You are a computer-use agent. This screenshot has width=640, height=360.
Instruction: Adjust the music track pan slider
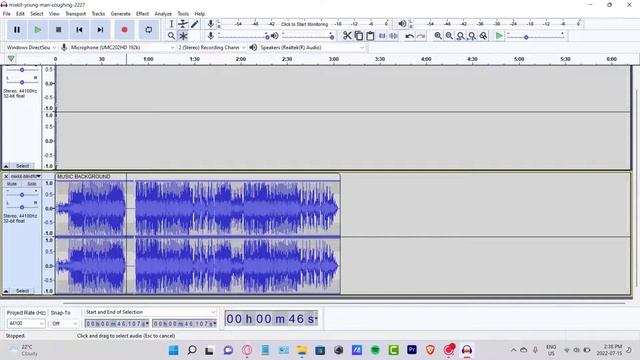click(22, 207)
